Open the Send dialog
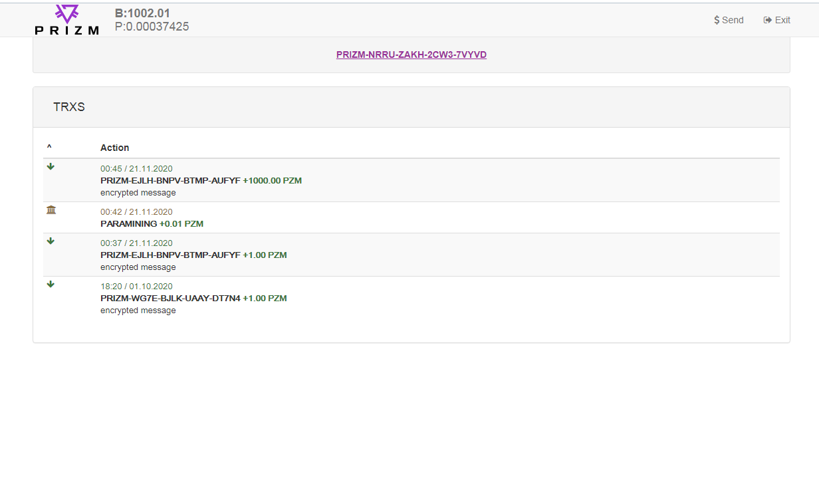This screenshot has width=819, height=504. pos(729,20)
